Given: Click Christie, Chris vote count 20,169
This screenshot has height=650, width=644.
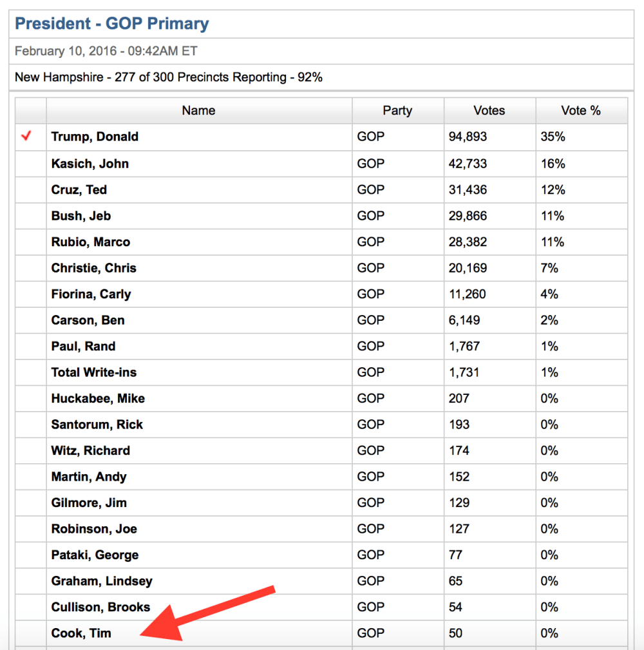Looking at the screenshot, I should (x=468, y=268).
